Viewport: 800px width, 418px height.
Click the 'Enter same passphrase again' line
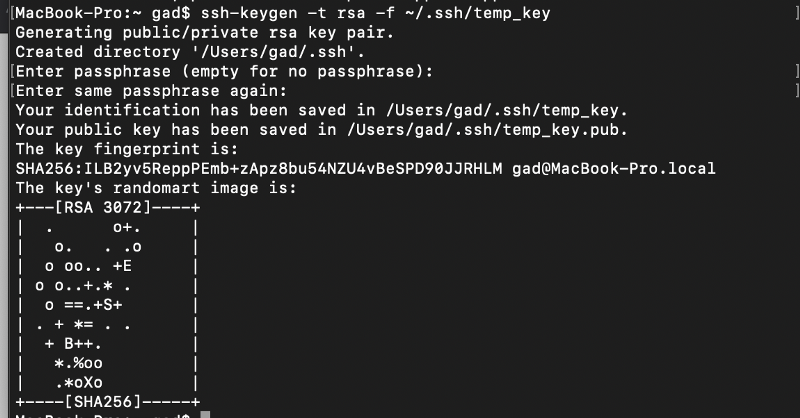(x=152, y=91)
